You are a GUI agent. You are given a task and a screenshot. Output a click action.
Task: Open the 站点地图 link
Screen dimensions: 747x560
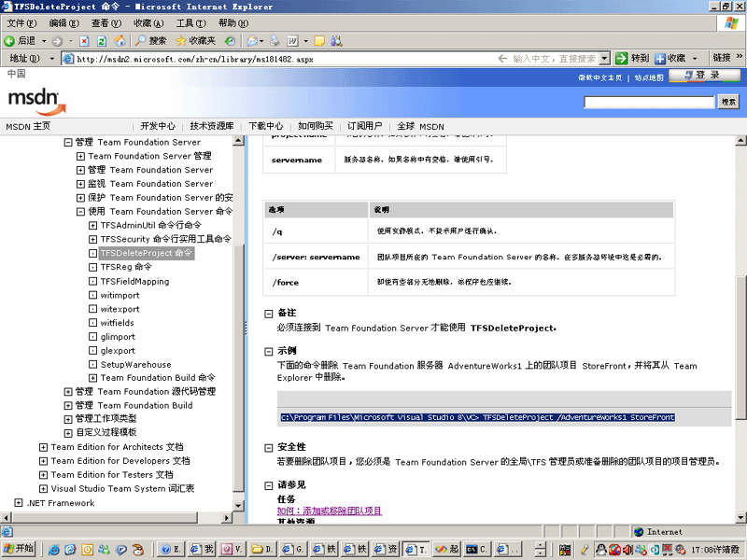(x=648, y=77)
